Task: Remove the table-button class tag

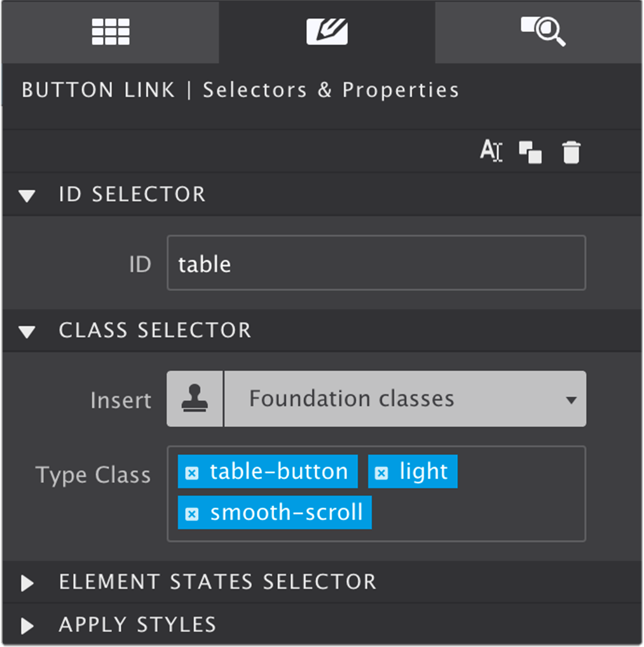Action: [x=192, y=473]
